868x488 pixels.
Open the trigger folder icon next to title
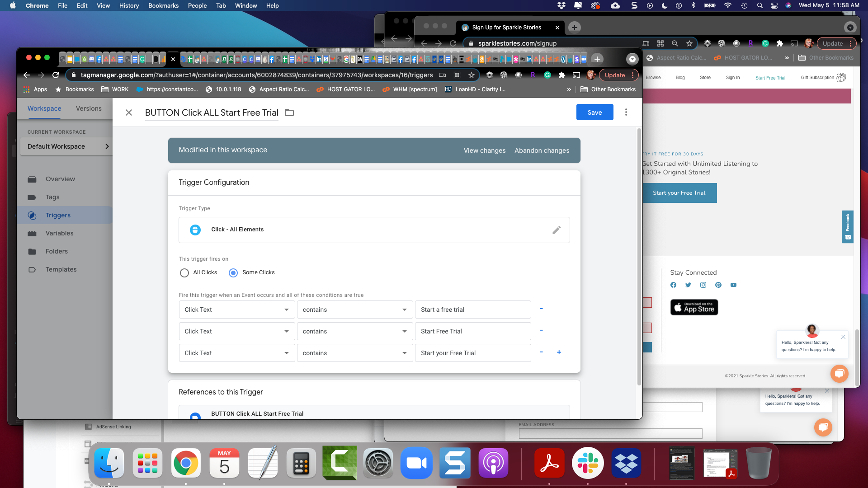coord(289,113)
